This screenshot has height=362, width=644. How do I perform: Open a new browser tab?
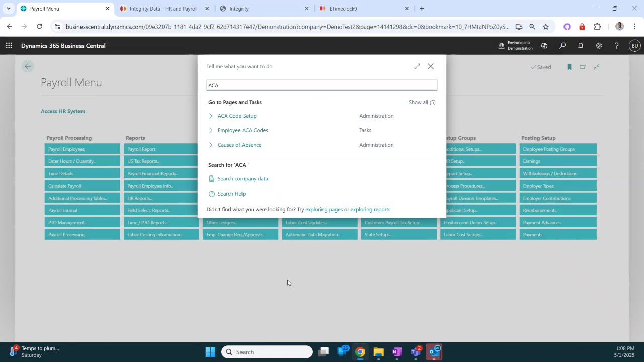click(x=422, y=9)
